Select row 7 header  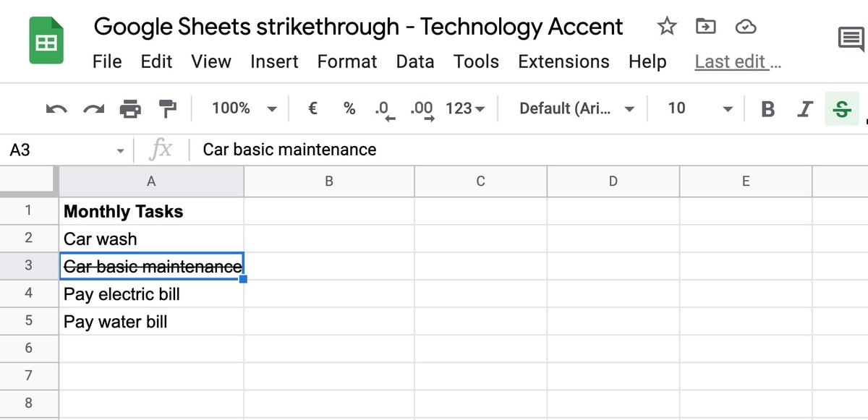pos(29,376)
